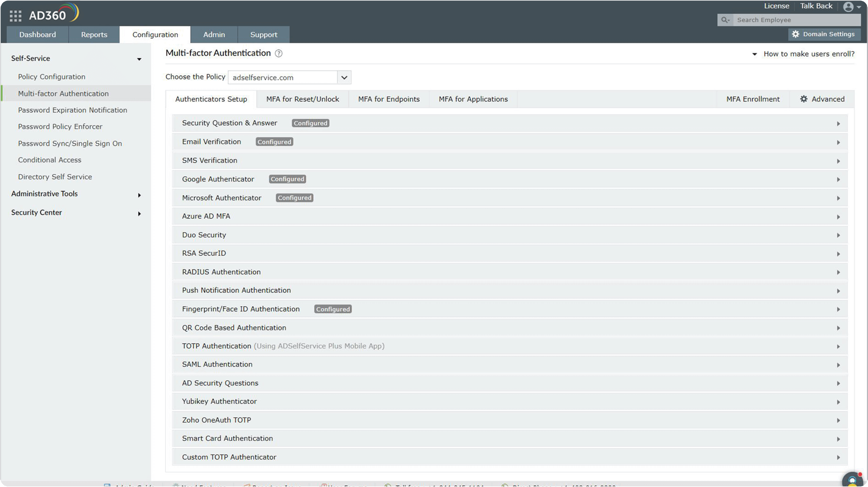The height and width of the screenshot is (487, 868).
Task: Open the How to make users enroll link
Action: click(x=808, y=54)
